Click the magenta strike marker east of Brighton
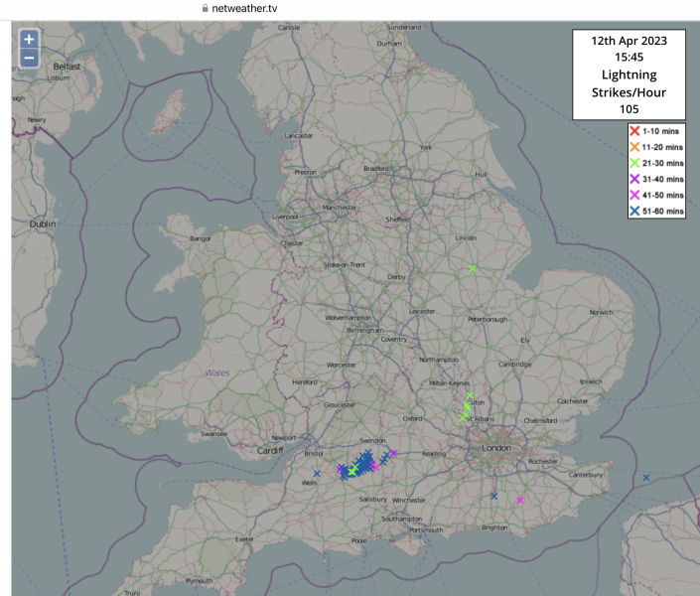Viewport: 700px width, 596px height. point(519,501)
